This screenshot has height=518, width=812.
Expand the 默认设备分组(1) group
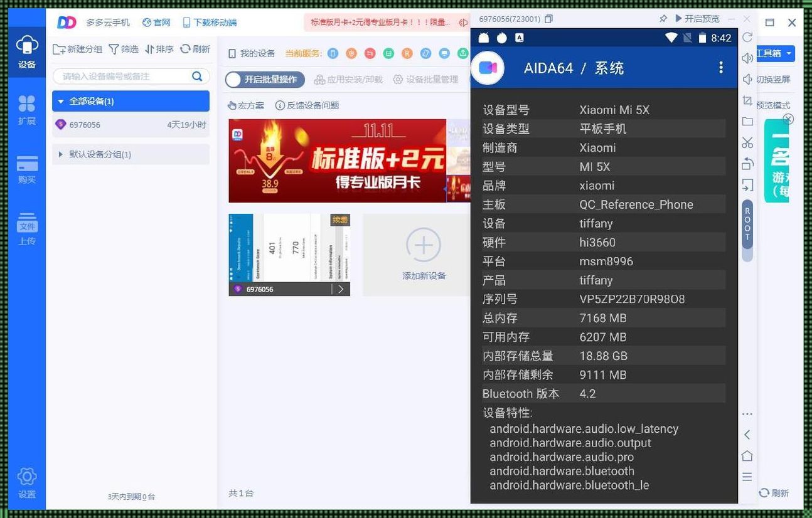(x=131, y=154)
